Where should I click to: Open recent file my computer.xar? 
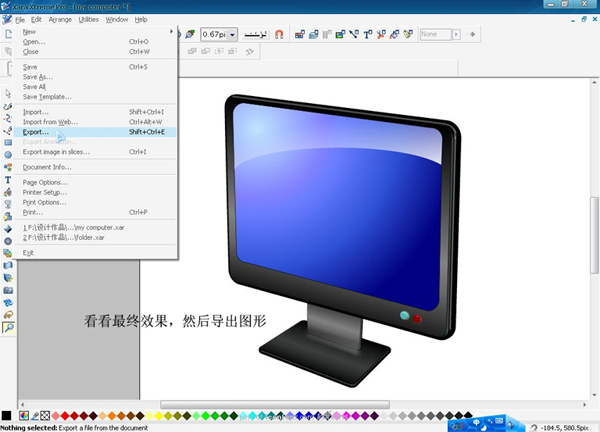click(95, 228)
